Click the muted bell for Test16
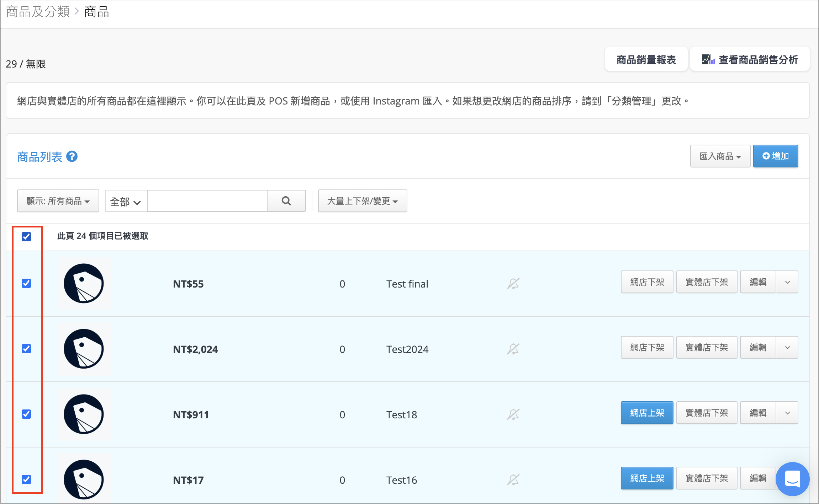Image resolution: width=819 pixels, height=504 pixels. [513, 480]
